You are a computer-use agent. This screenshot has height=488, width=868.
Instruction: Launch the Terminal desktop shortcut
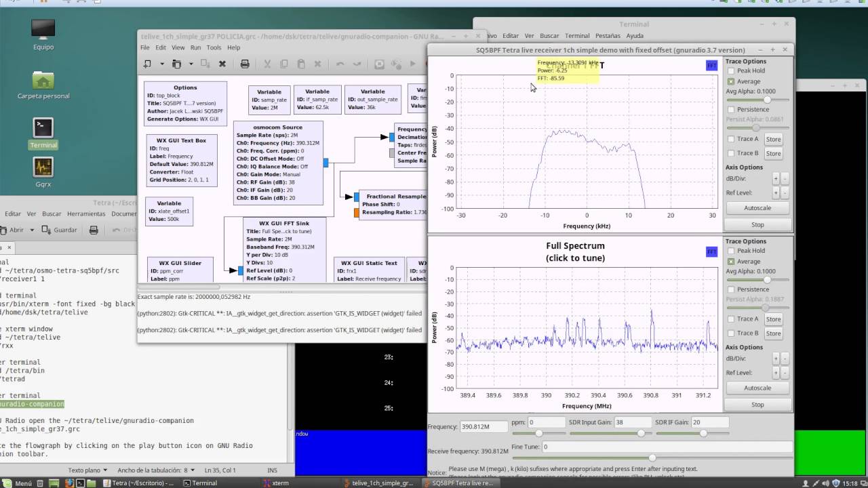(43, 134)
